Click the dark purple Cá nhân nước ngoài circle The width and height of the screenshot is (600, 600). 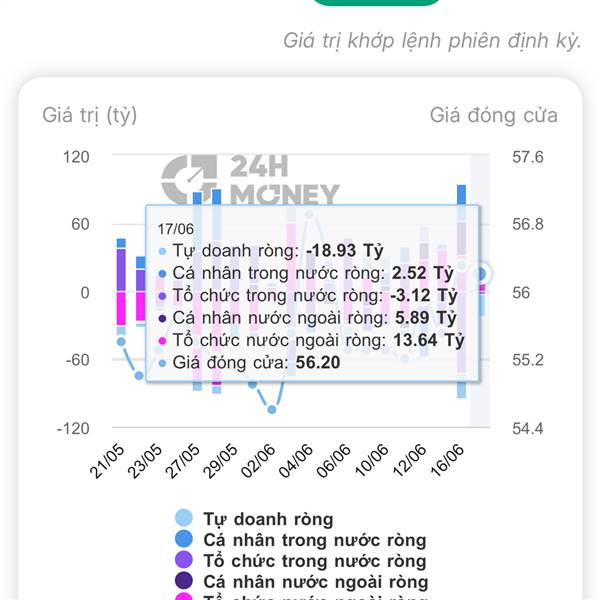click(x=184, y=580)
